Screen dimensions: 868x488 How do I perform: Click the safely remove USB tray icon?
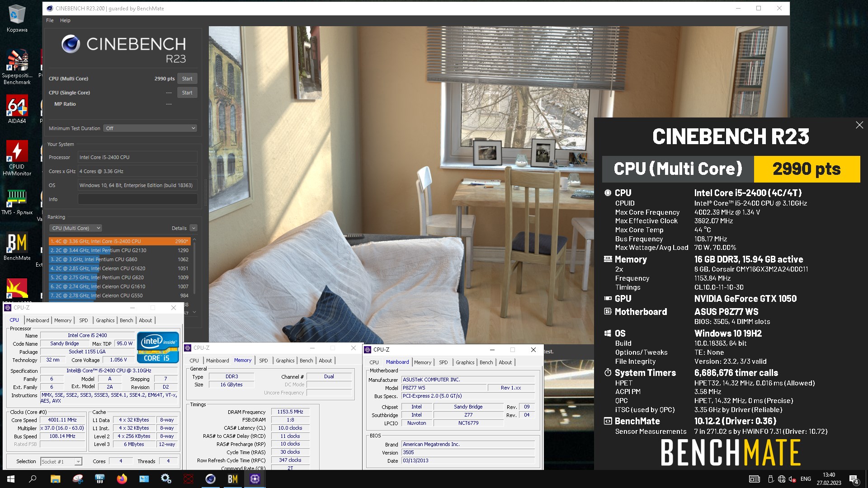point(771,479)
